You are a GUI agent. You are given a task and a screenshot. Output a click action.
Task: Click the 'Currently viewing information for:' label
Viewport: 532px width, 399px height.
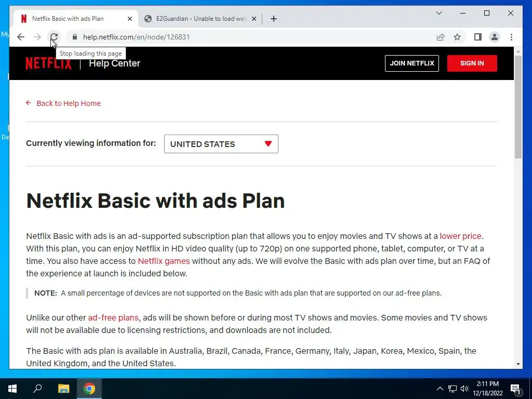pyautogui.click(x=91, y=143)
